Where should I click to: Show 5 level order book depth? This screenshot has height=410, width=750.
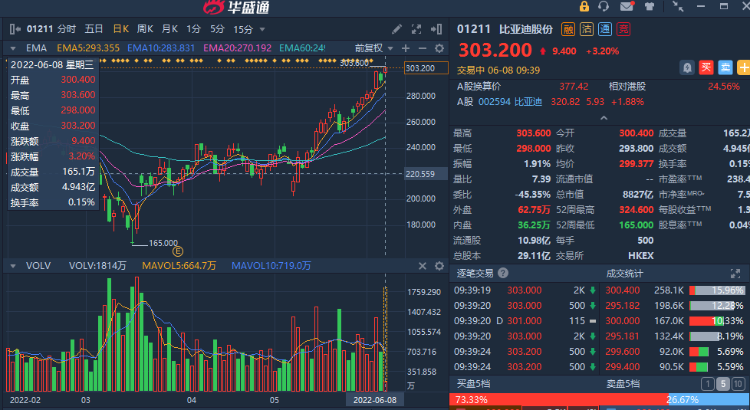tap(723, 384)
